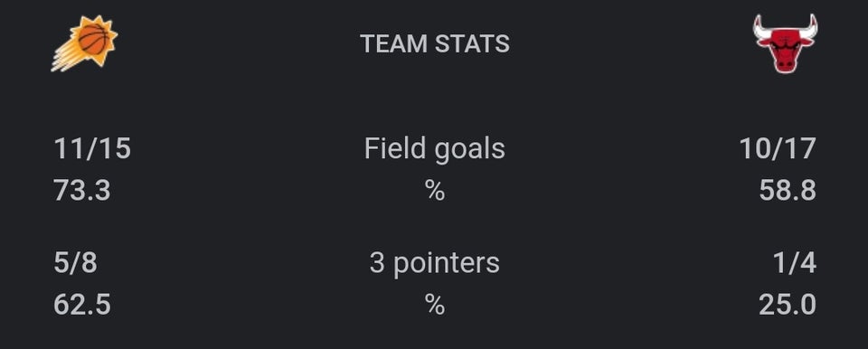The width and height of the screenshot is (868, 349).
Task: Click the percent sign under Field goals
Action: [x=435, y=191]
